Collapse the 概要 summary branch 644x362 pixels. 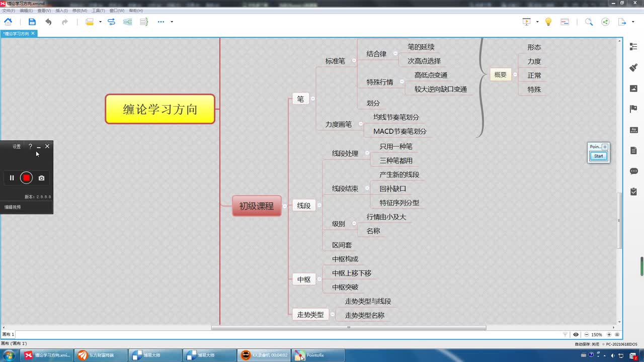(515, 75)
